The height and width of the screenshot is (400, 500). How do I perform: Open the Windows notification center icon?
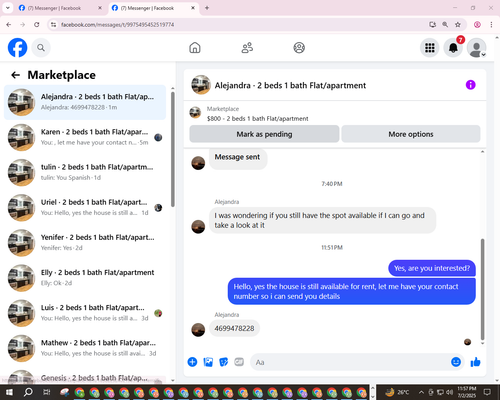tap(487, 392)
